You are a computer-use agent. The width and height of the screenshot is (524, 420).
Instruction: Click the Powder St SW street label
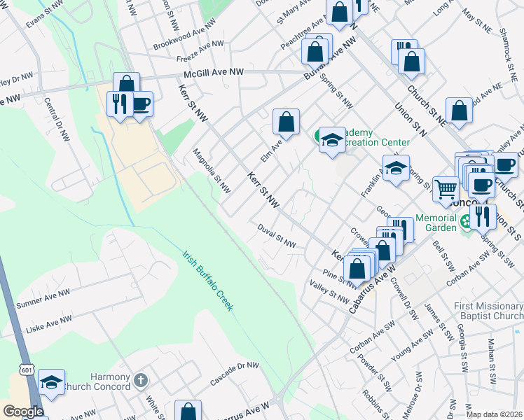(374, 372)
